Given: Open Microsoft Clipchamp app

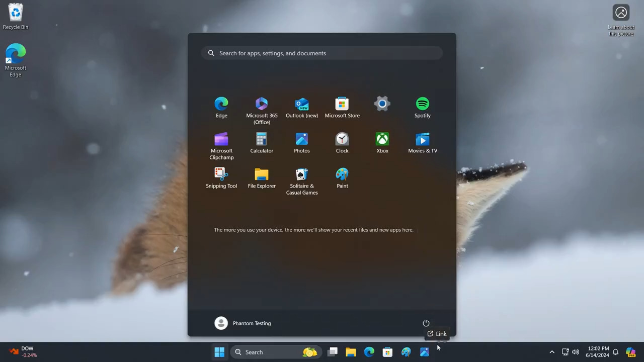Looking at the screenshot, I should click(221, 146).
